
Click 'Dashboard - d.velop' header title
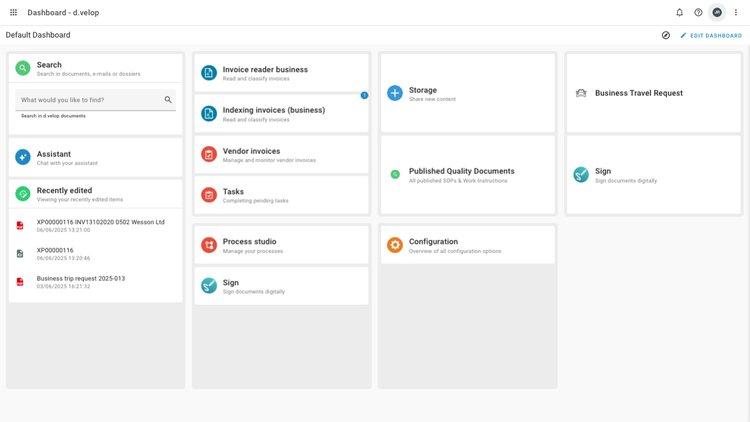tap(63, 12)
